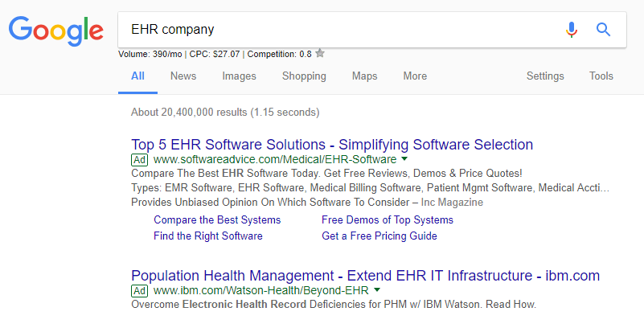Star the keyword next to Competition 0.8

click(x=320, y=53)
